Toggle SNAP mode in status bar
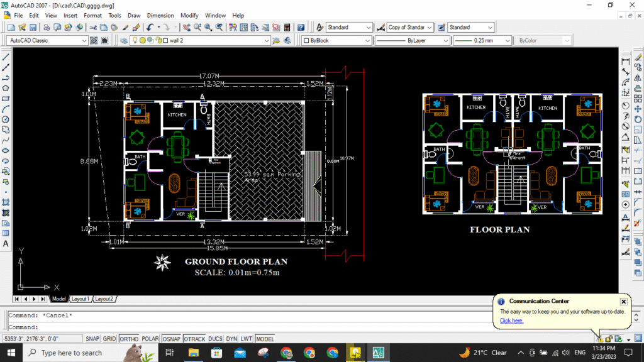This screenshot has width=644, height=362. click(x=92, y=339)
